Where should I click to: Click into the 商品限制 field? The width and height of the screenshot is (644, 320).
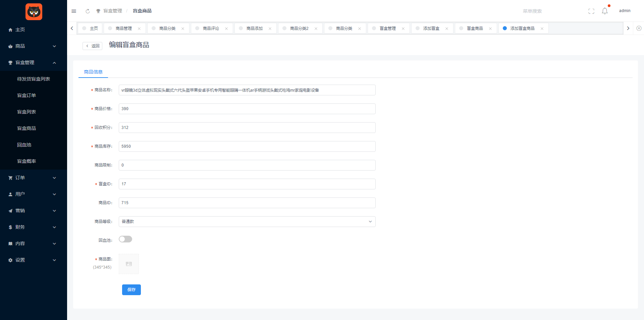[247, 165]
